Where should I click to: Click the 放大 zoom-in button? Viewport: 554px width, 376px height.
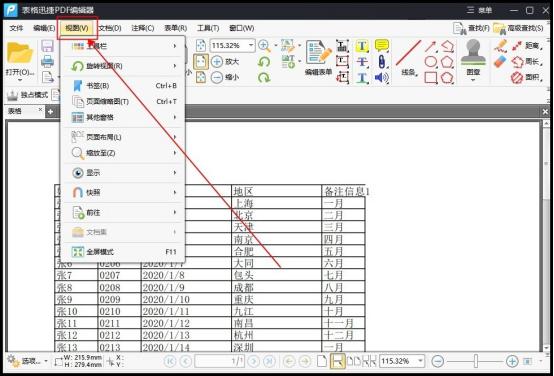[225, 61]
